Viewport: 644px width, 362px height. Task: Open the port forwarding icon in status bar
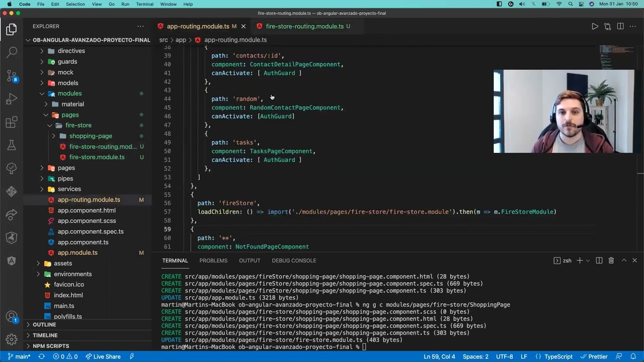point(132,356)
